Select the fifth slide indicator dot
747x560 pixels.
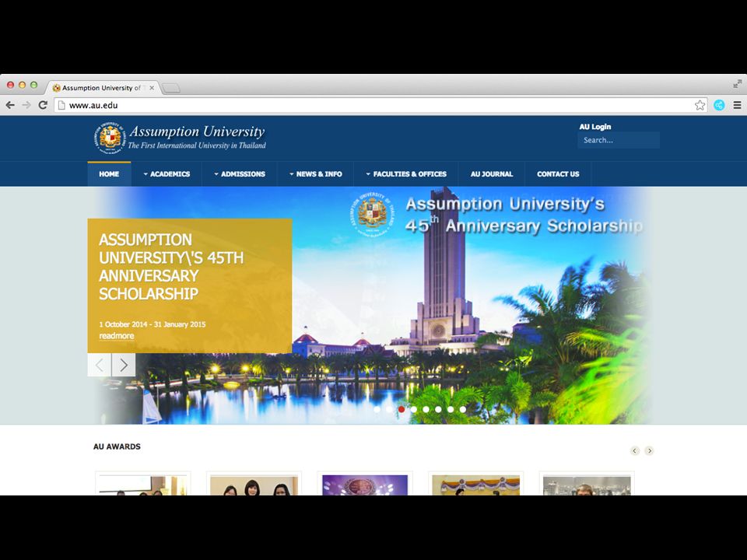426,409
